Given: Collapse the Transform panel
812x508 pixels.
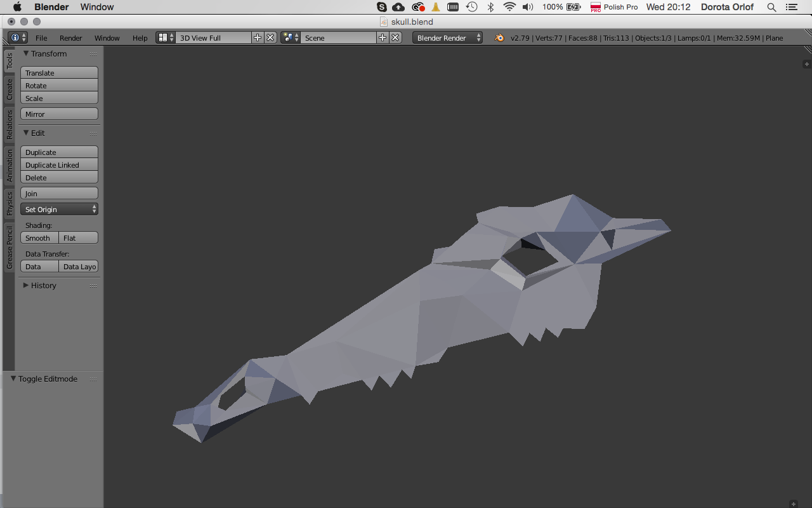Looking at the screenshot, I should [47, 54].
